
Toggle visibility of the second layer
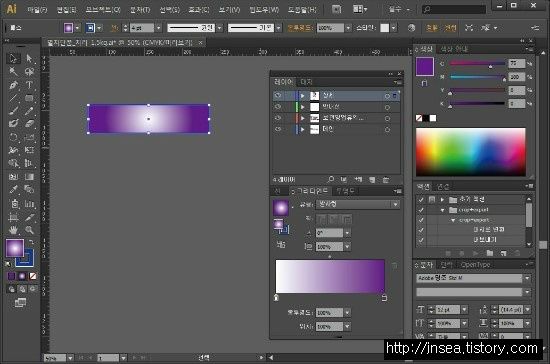pos(278,107)
